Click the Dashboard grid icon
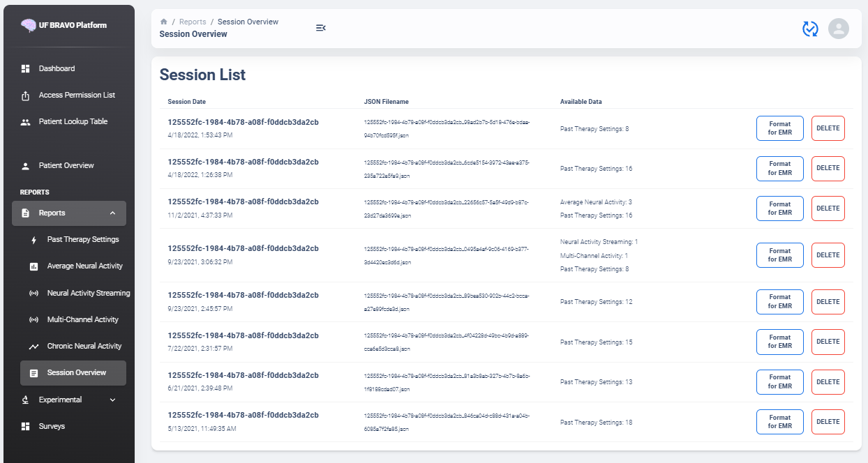868x463 pixels. coord(26,69)
